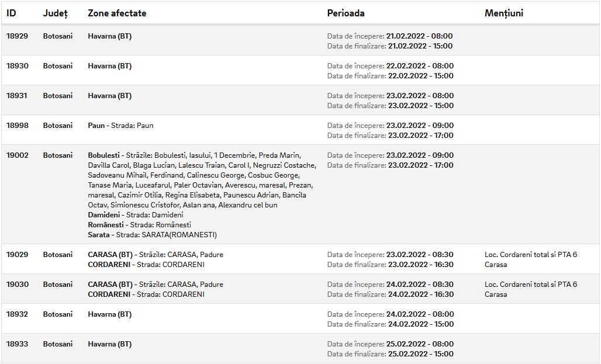Select outage ID 18998 row

[300, 130]
